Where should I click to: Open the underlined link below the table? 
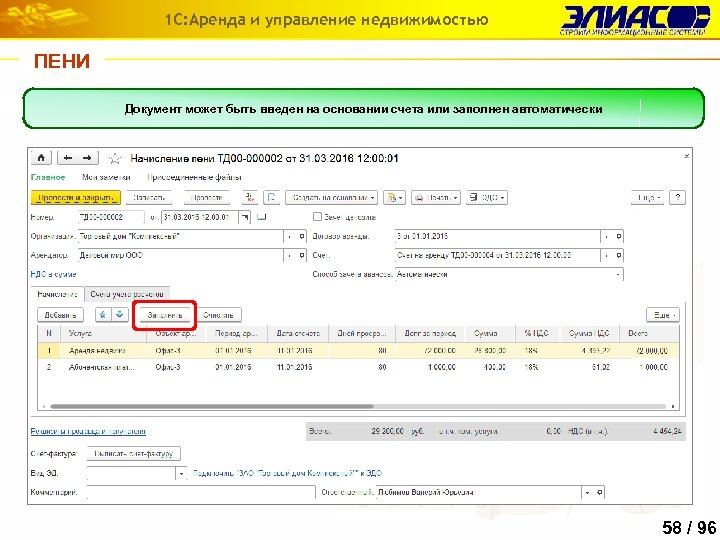(88, 432)
